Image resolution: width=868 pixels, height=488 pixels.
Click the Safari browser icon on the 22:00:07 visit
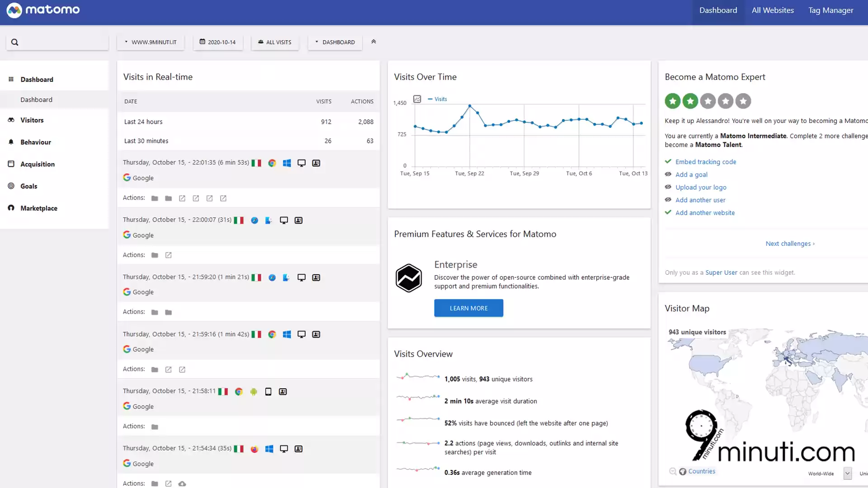point(255,221)
